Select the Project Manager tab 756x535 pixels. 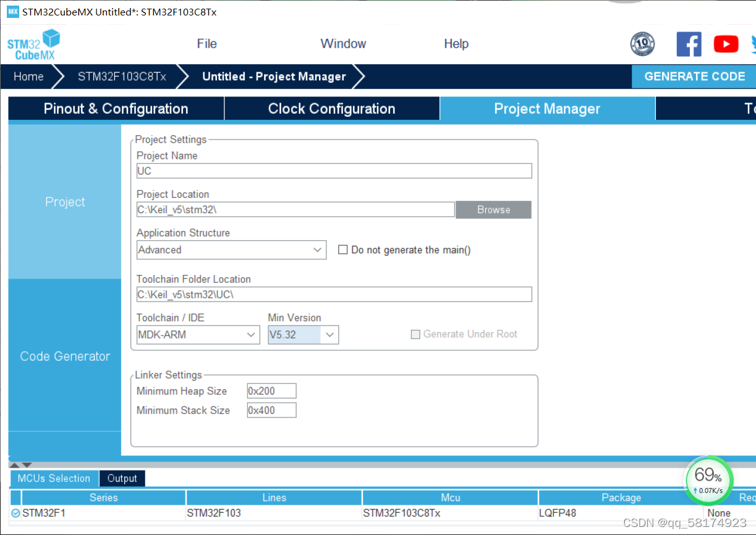[547, 109]
